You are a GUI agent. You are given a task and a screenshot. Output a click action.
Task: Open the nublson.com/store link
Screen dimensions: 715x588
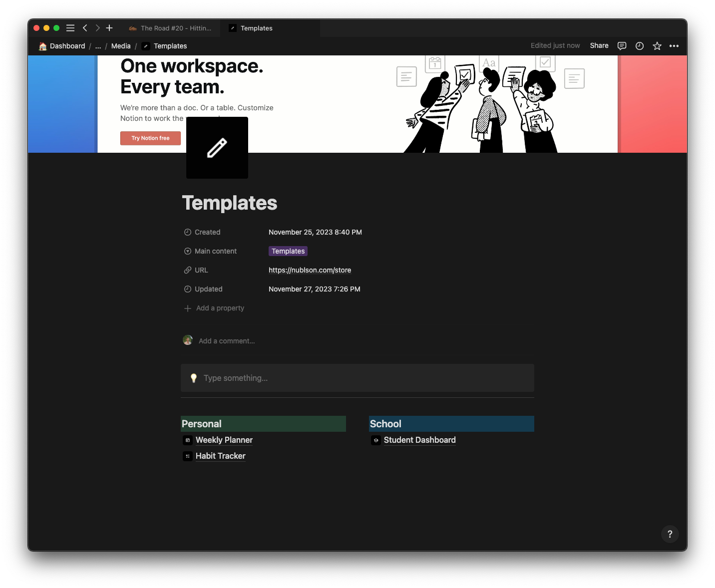click(310, 270)
